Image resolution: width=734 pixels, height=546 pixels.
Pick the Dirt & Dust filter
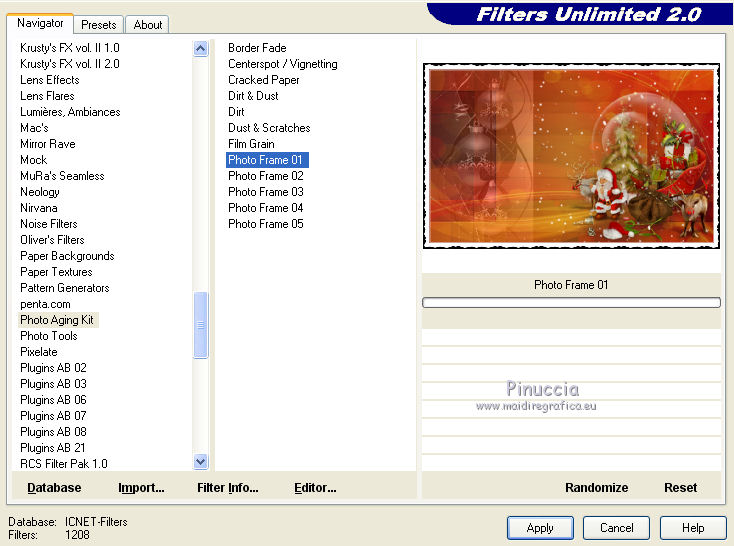click(253, 96)
